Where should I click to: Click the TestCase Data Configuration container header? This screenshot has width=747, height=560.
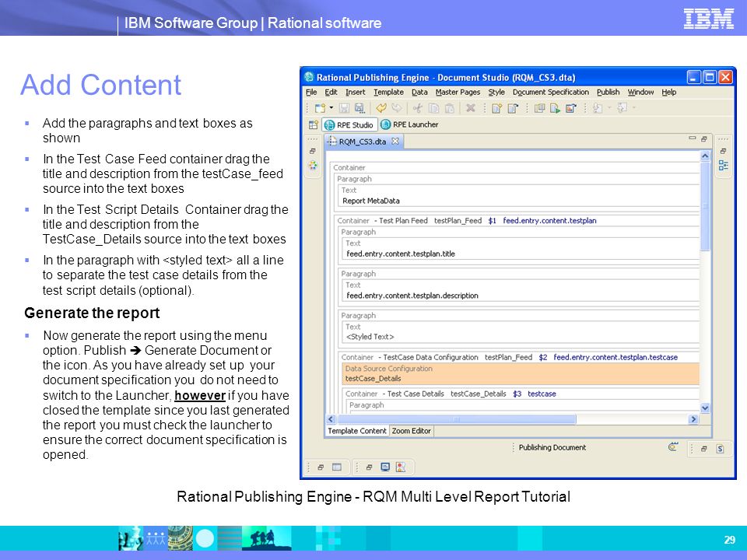(x=509, y=357)
